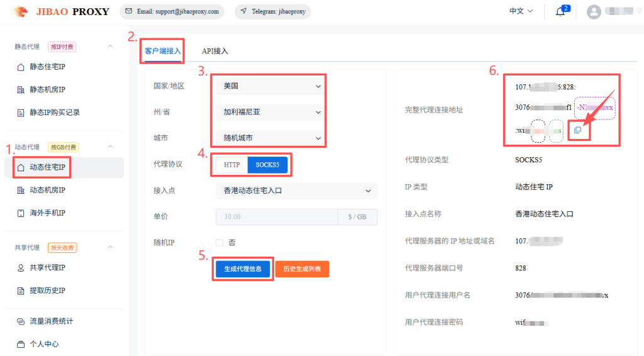Select the HTTP protocol option
This screenshot has width=644, height=356.
232,165
